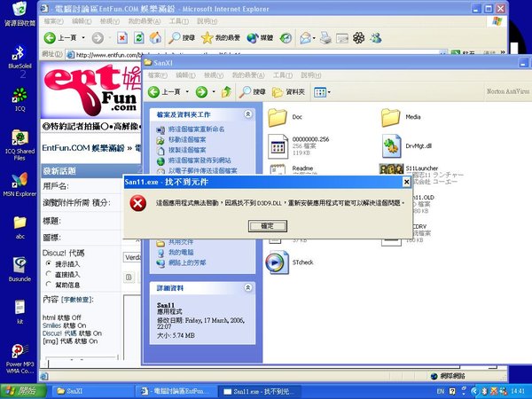Click Internet Explorer Back button
The image size is (532, 399).
pos(60,37)
